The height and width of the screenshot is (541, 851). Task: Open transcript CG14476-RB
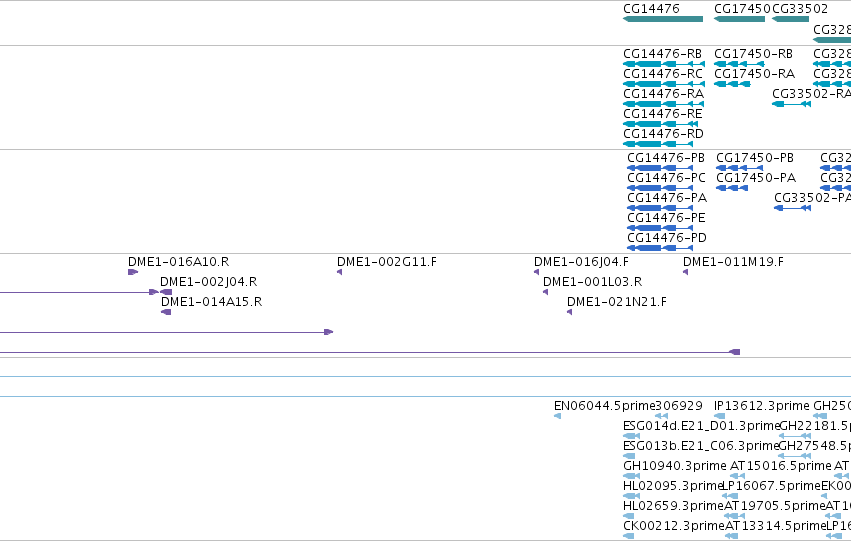pos(662,54)
